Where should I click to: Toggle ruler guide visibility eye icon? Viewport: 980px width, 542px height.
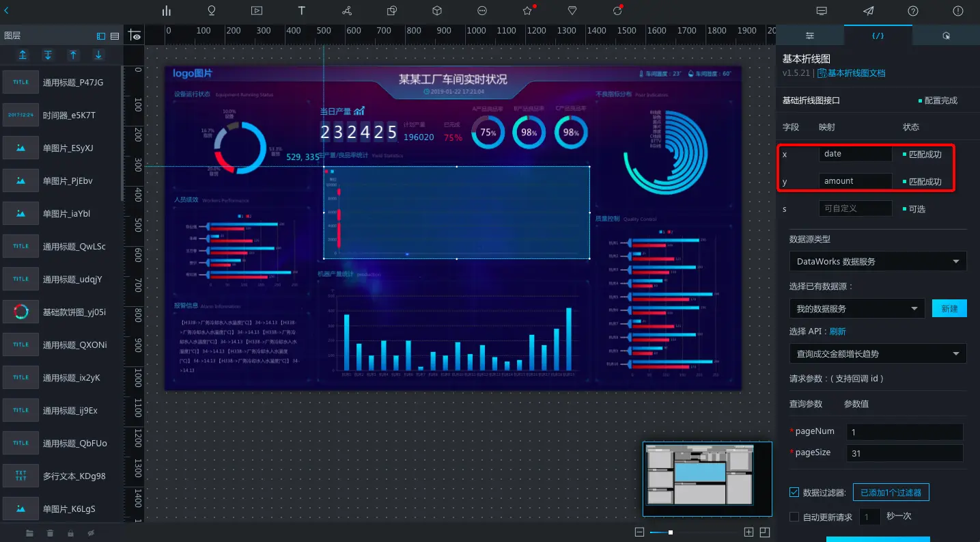[134, 36]
